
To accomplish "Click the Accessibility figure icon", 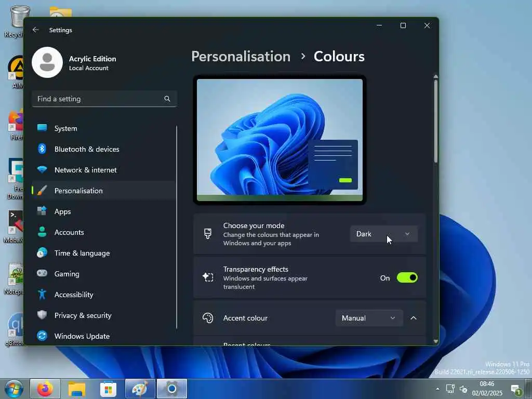I will coord(42,294).
